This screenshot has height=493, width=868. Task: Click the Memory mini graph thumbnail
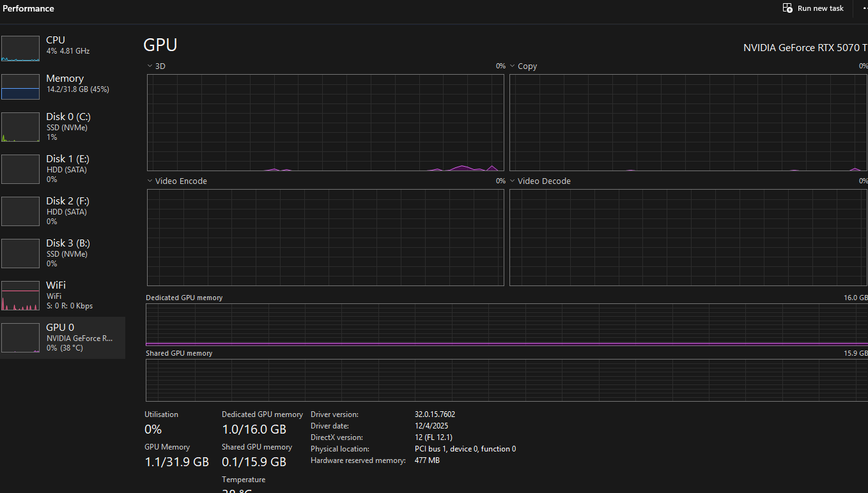20,87
